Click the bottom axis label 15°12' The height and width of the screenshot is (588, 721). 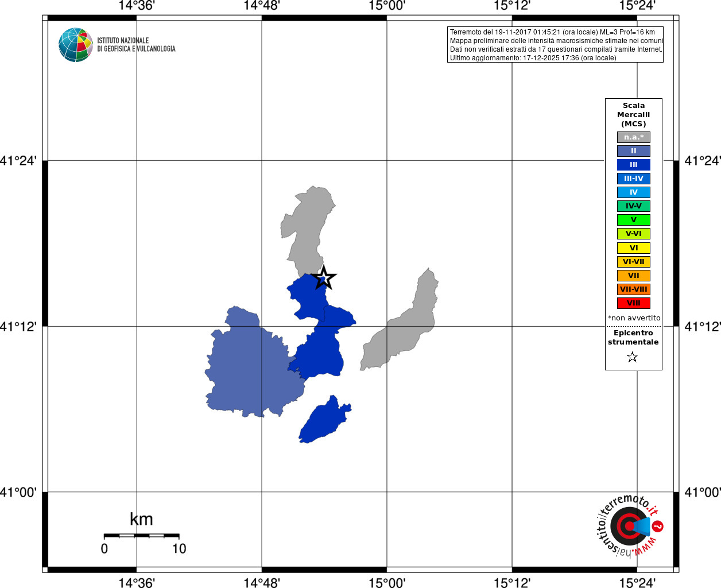click(x=512, y=582)
